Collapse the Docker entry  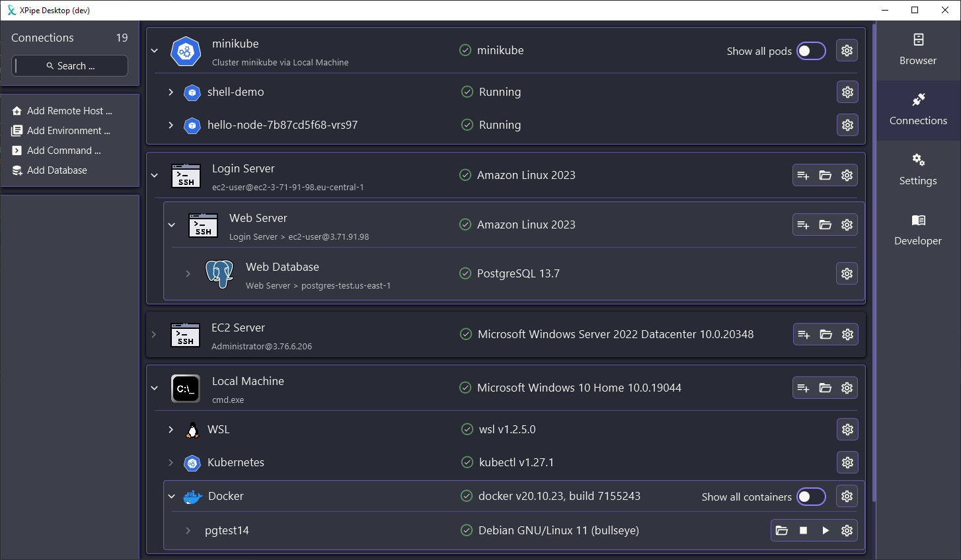pyautogui.click(x=172, y=496)
